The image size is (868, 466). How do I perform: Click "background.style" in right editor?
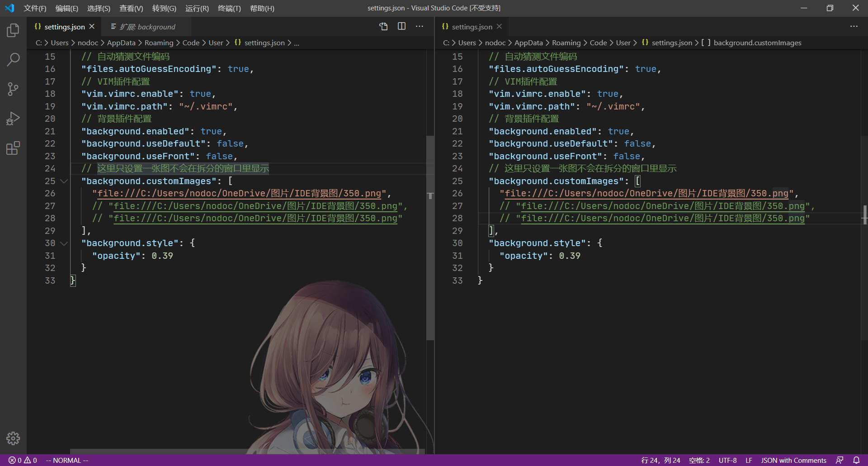pos(537,243)
